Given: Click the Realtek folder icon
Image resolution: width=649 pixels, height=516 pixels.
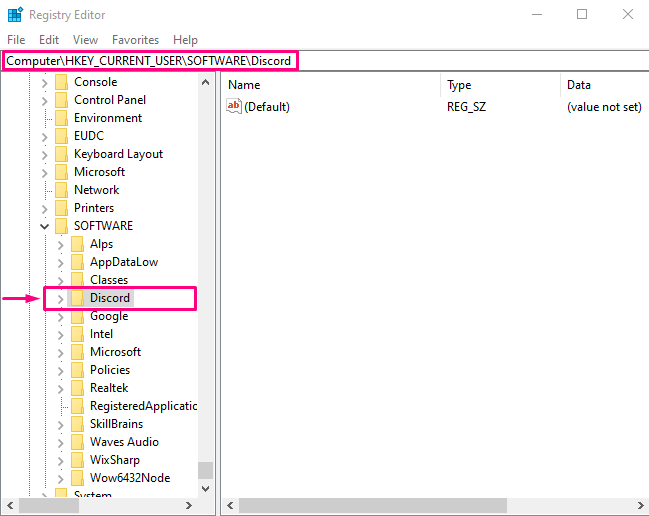Looking at the screenshot, I should pyautogui.click(x=77, y=388).
